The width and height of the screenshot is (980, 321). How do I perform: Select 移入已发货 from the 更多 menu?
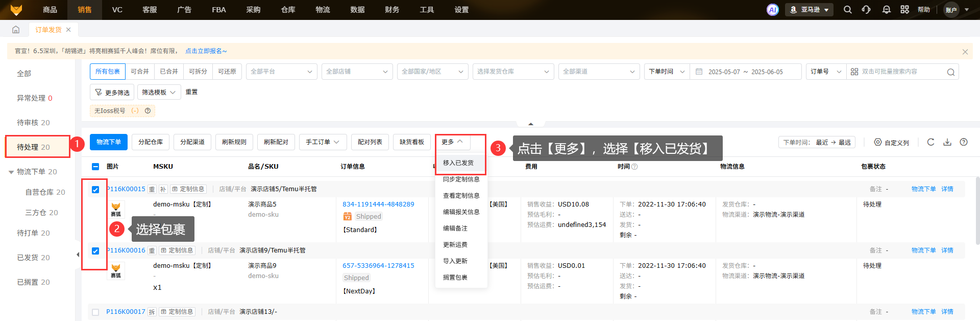[458, 163]
